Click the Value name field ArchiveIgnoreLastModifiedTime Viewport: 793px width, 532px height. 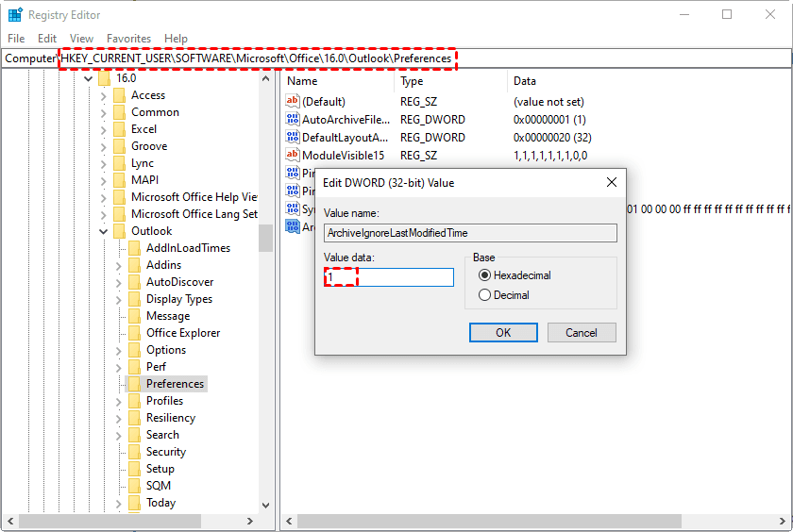[x=470, y=233]
